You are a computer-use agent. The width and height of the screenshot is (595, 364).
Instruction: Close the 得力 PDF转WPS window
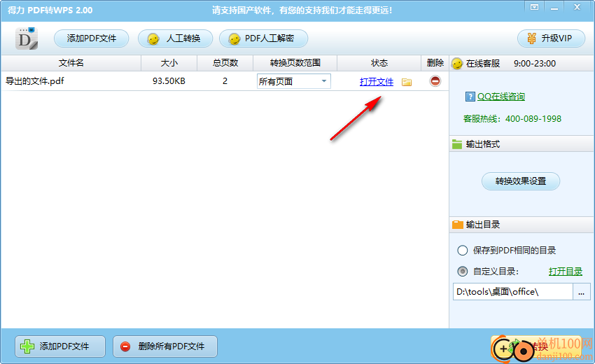pos(577,7)
